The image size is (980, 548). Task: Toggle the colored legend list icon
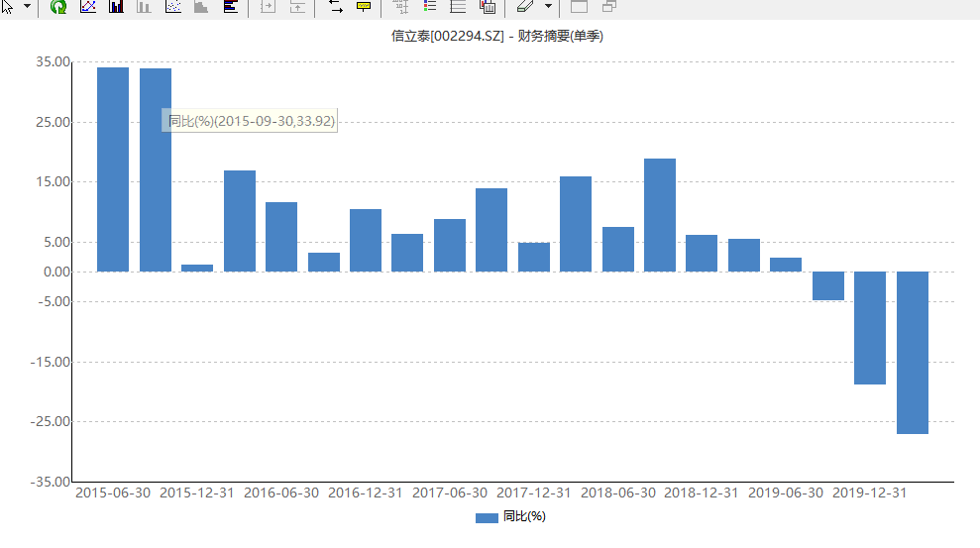coord(430,6)
